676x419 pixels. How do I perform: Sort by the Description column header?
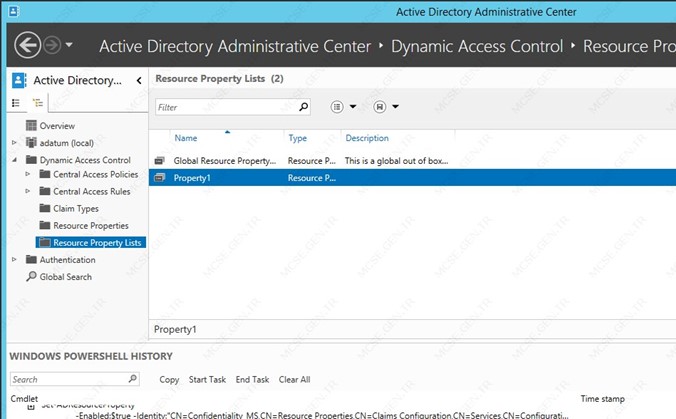coord(367,138)
